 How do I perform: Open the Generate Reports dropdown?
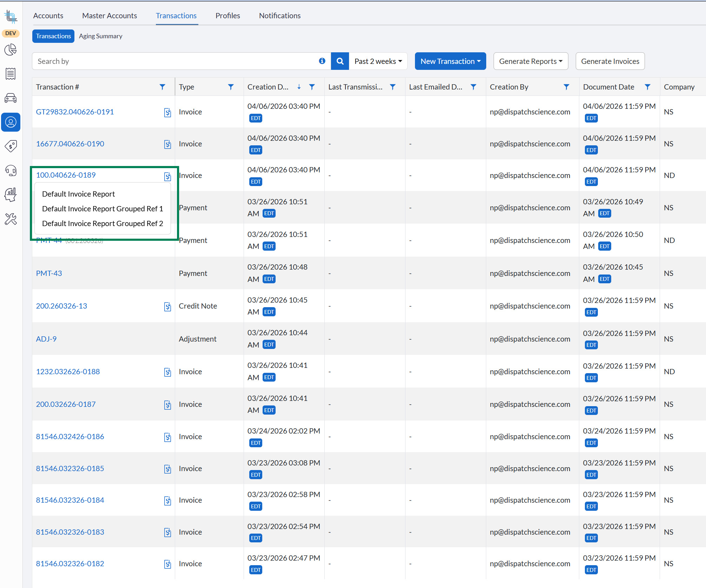point(530,61)
